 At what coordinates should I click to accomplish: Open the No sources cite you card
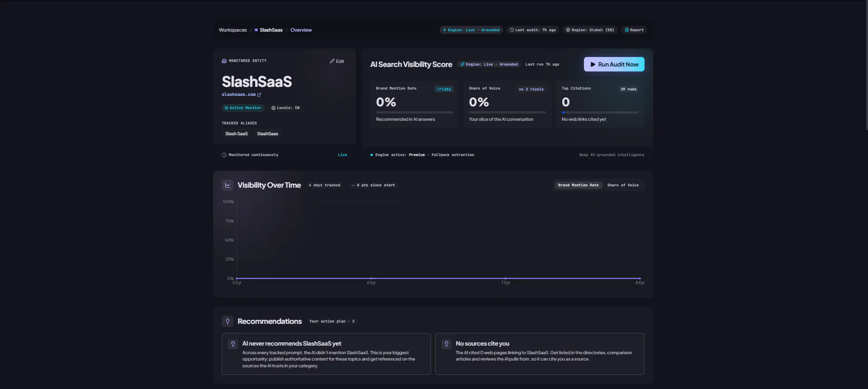pyautogui.click(x=540, y=354)
